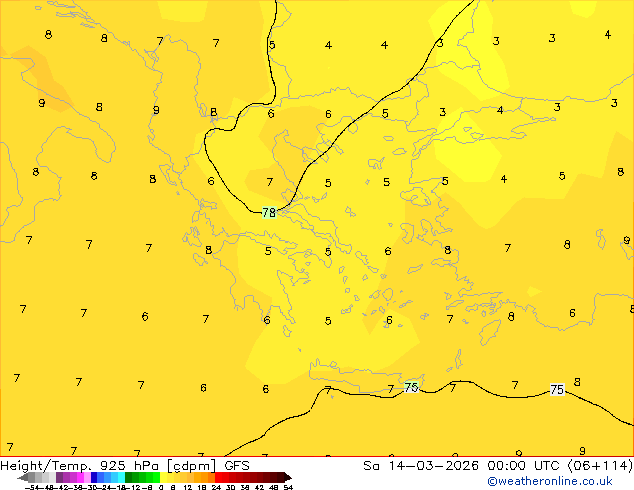Click the 'GFS' model label in the title

(237, 466)
